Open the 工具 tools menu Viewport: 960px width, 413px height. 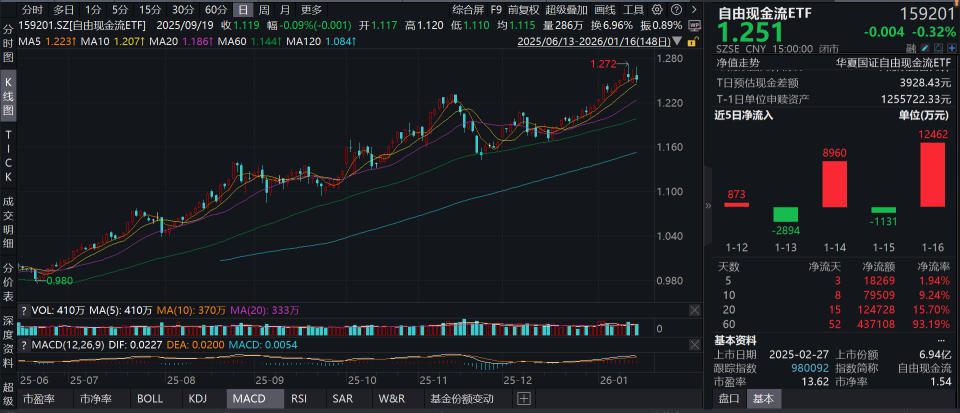[634, 10]
